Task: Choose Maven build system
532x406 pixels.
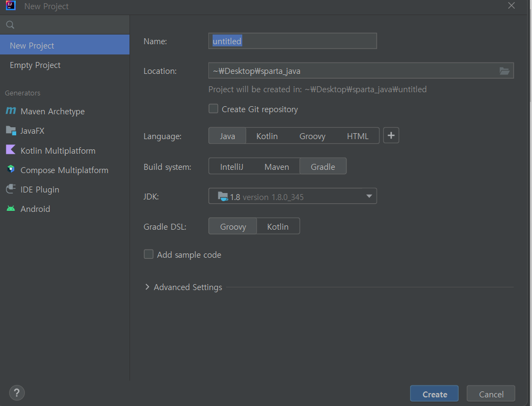Action: click(276, 167)
